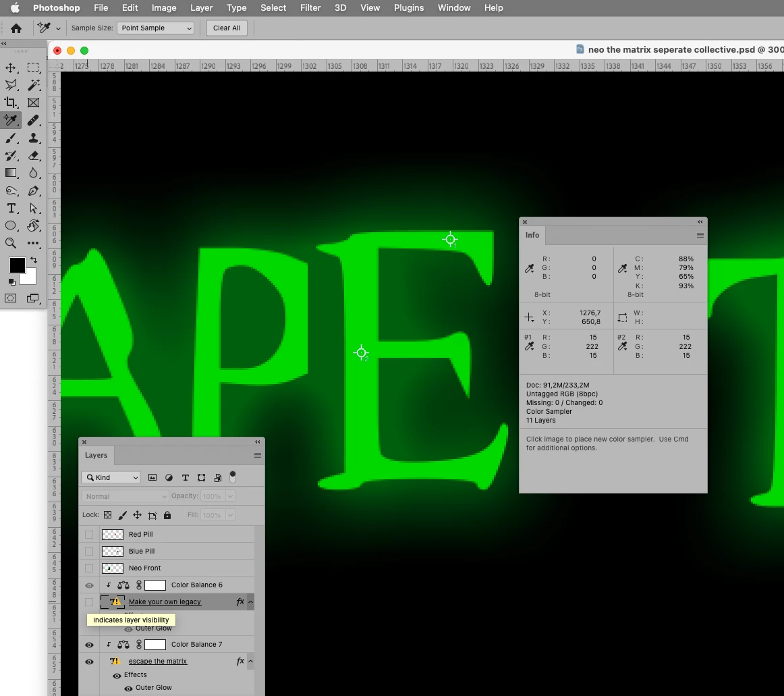The image size is (784, 696).
Task: Open the blend mode Normal dropdown
Action: click(125, 496)
